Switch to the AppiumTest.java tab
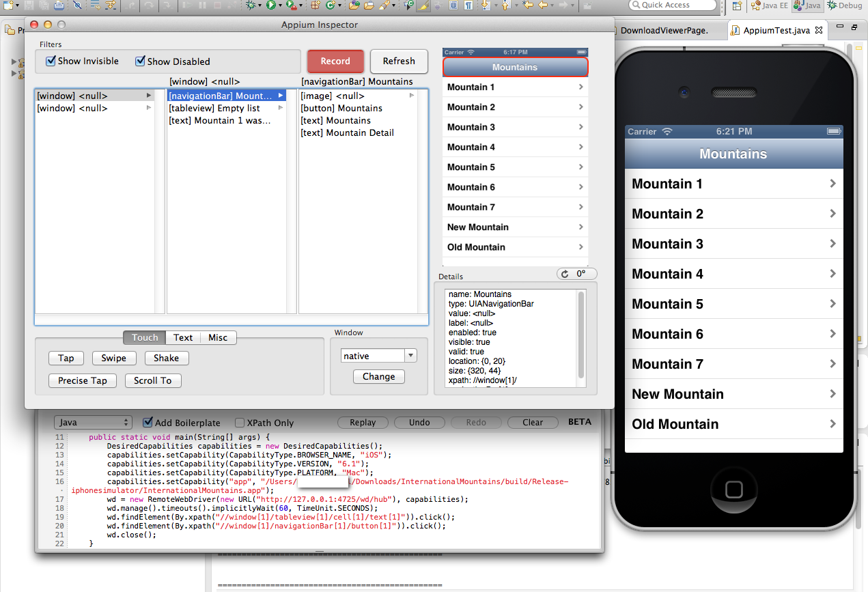The image size is (868, 592). pos(776,29)
